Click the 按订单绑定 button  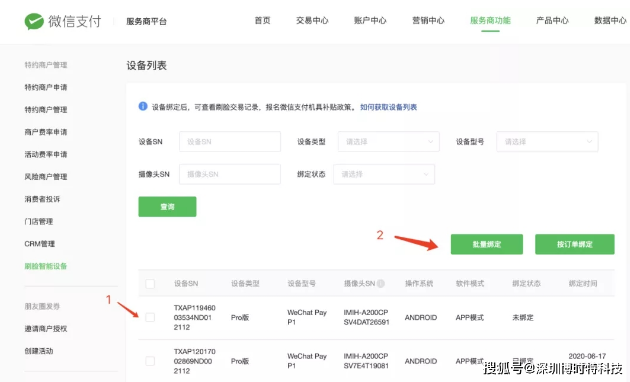click(575, 244)
